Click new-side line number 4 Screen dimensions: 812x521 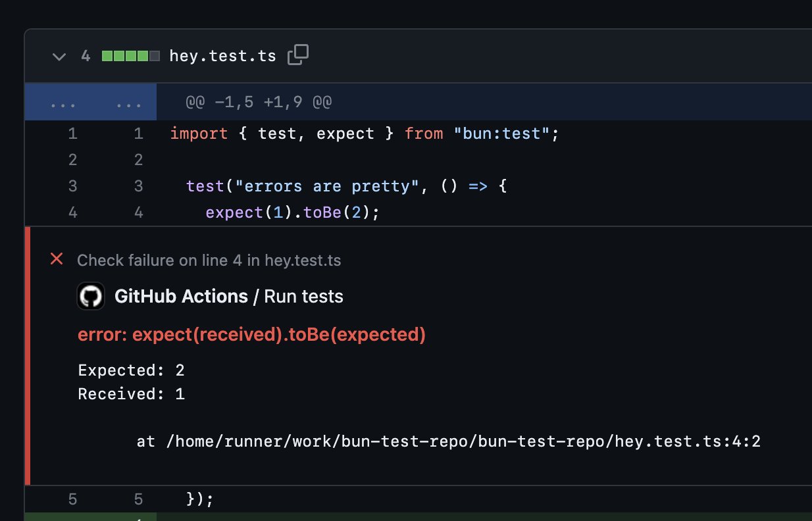click(138, 212)
